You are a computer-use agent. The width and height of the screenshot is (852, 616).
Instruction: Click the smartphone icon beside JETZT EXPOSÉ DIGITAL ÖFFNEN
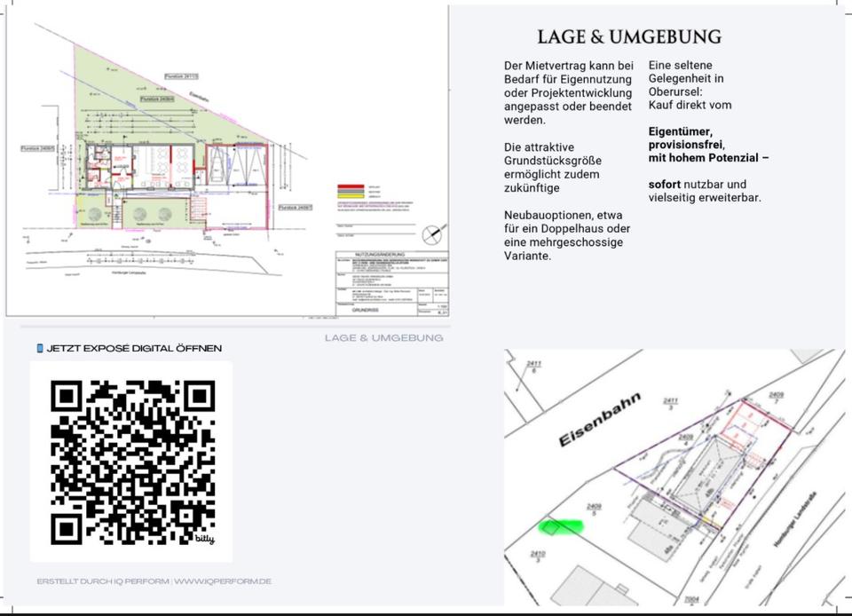pos(40,349)
